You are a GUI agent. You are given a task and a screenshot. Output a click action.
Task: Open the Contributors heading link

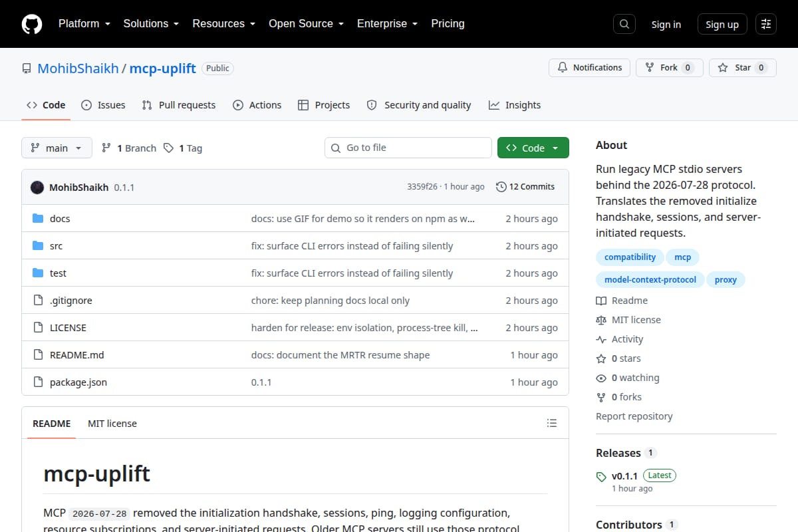click(636, 525)
